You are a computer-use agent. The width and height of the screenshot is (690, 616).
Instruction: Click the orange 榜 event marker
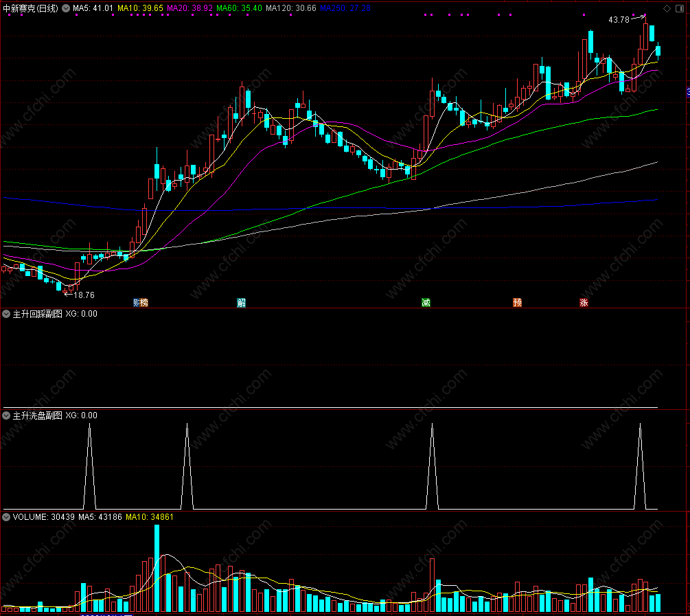[x=144, y=302]
